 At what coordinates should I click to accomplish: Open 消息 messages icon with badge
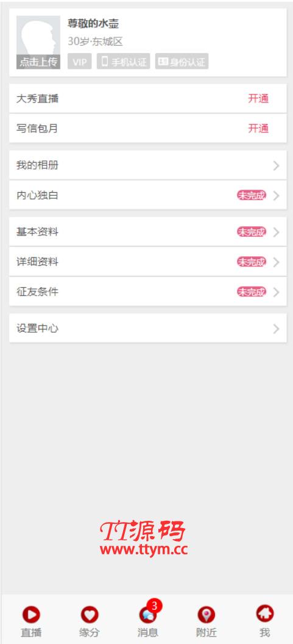click(148, 615)
